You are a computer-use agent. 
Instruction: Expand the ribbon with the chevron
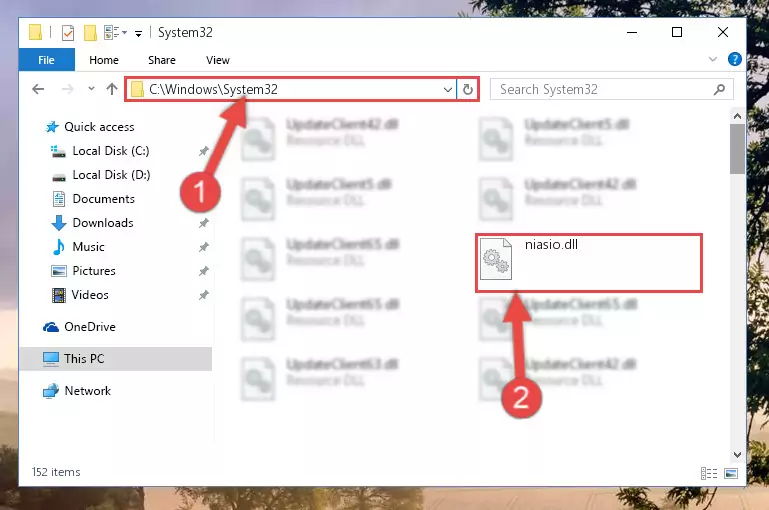click(713, 59)
